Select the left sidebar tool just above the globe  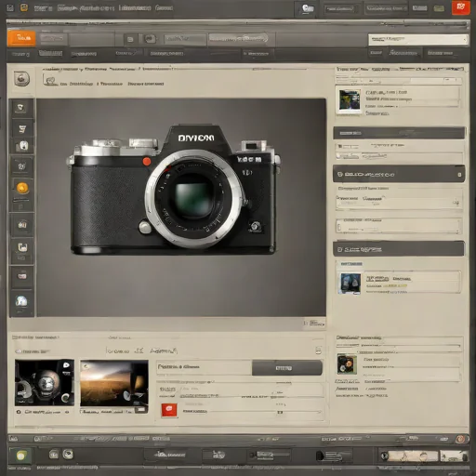[22, 276]
